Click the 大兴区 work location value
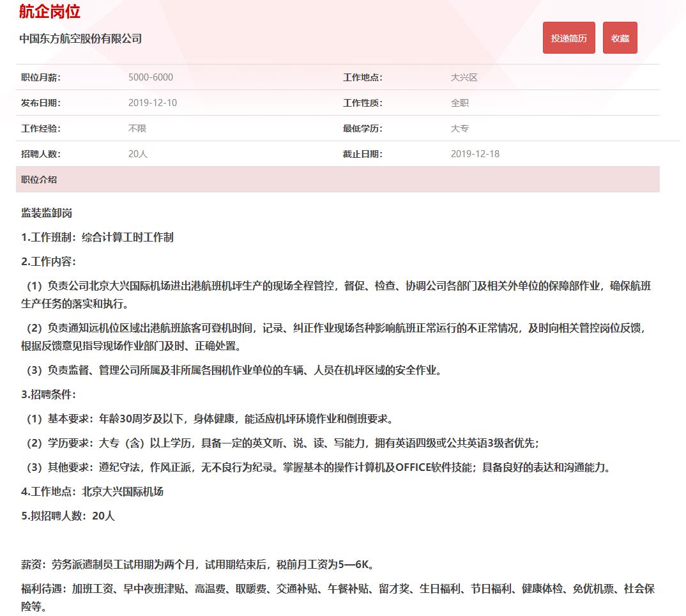The height and width of the screenshot is (616, 686). [464, 77]
